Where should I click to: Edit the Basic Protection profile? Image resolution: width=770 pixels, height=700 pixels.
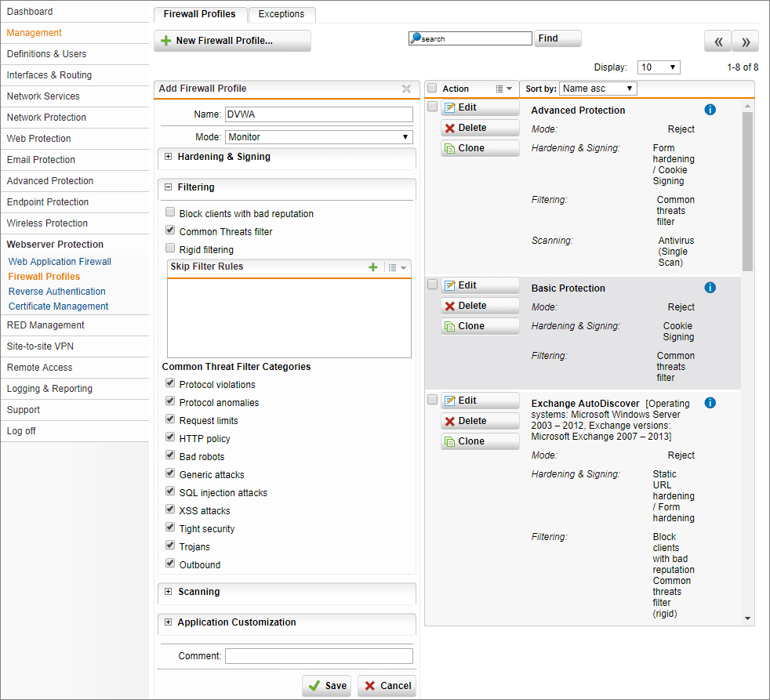(x=480, y=285)
